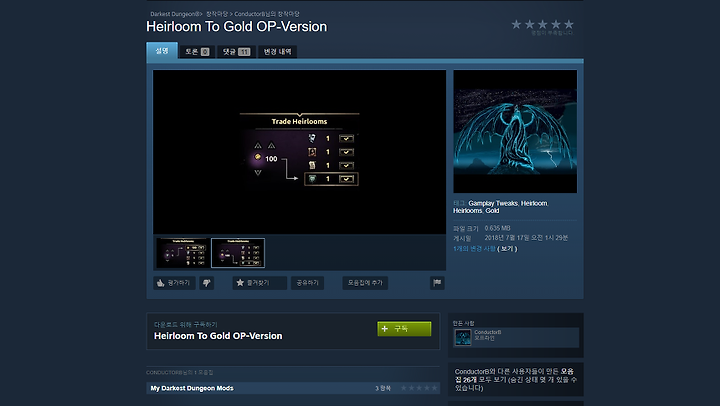This screenshot has width=720, height=406.
Task: Click the thumbs-down icon button
Action: [x=207, y=283]
